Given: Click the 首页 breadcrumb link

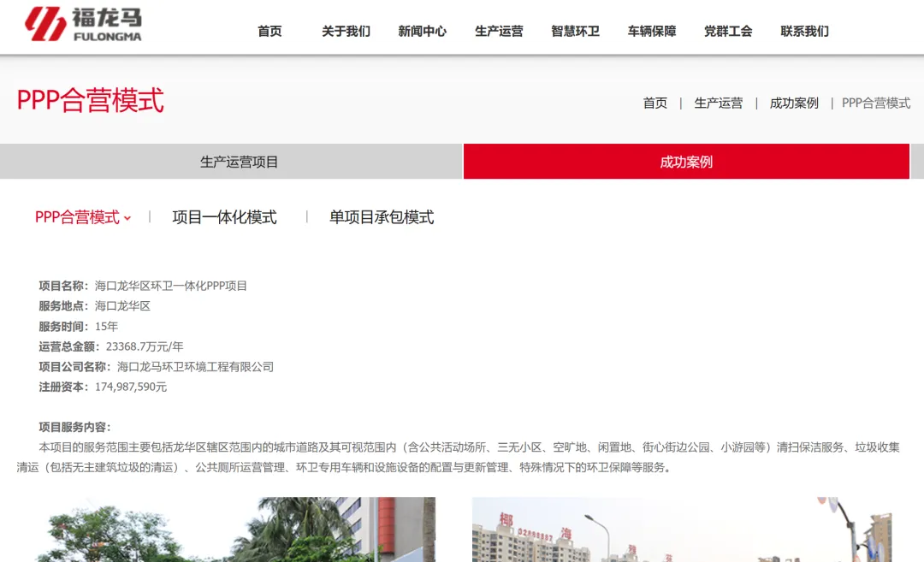Looking at the screenshot, I should click(x=654, y=103).
